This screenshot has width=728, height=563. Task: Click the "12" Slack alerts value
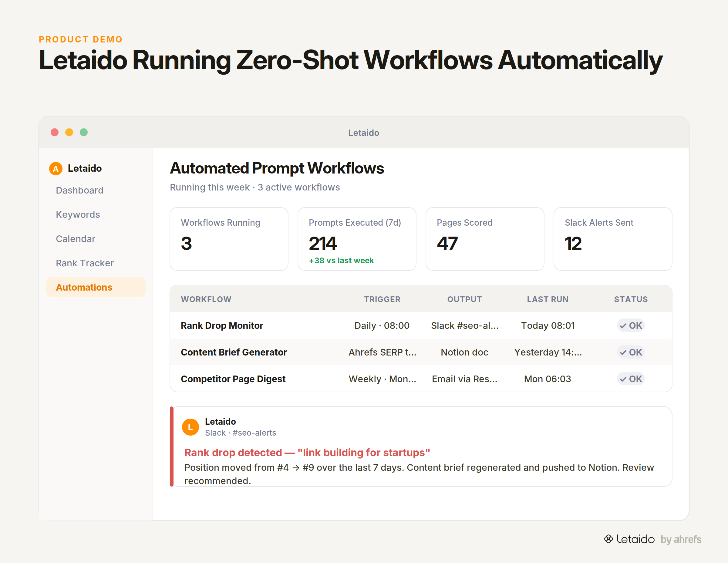[x=573, y=244]
